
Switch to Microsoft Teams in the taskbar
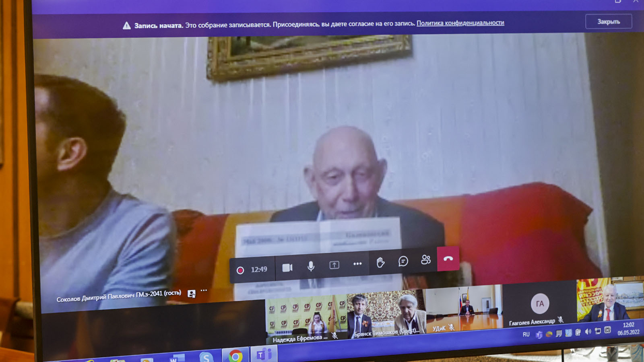(x=264, y=355)
